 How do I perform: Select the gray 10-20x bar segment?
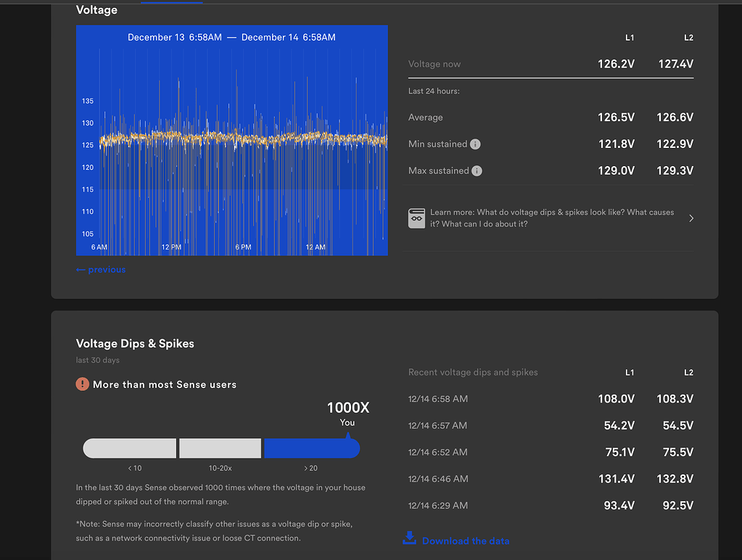220,448
